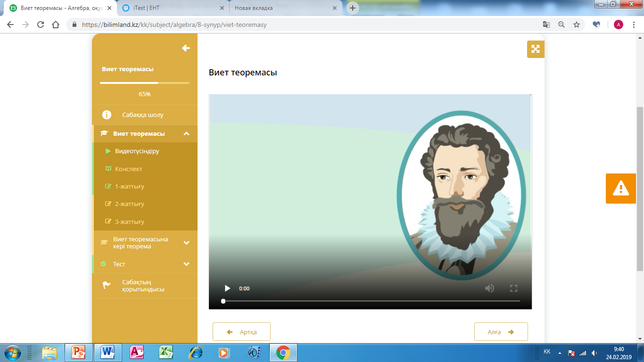Click the green check icon beside Тест

click(x=104, y=264)
